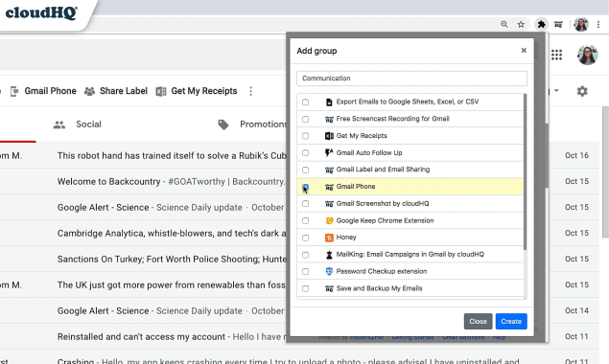
Task: Click the MailKing extension icon
Action: click(329, 255)
